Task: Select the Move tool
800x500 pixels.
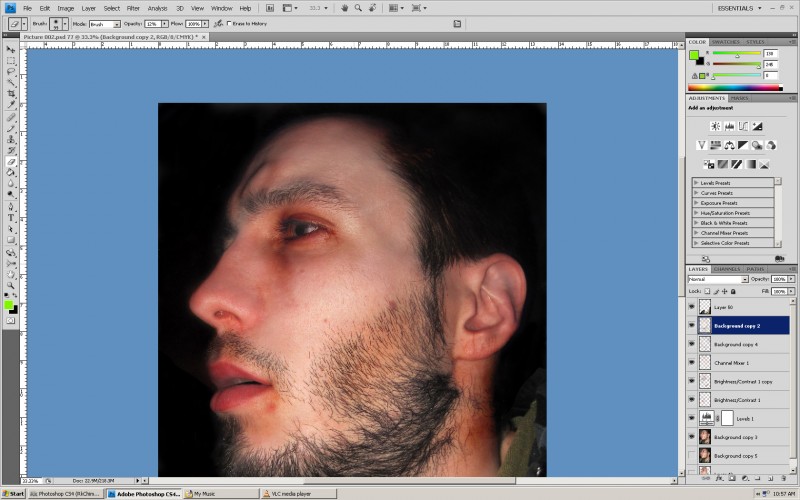Action: tap(11, 49)
